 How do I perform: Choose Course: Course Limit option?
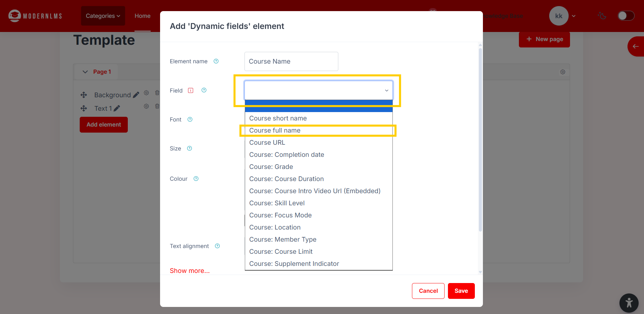(x=318, y=251)
